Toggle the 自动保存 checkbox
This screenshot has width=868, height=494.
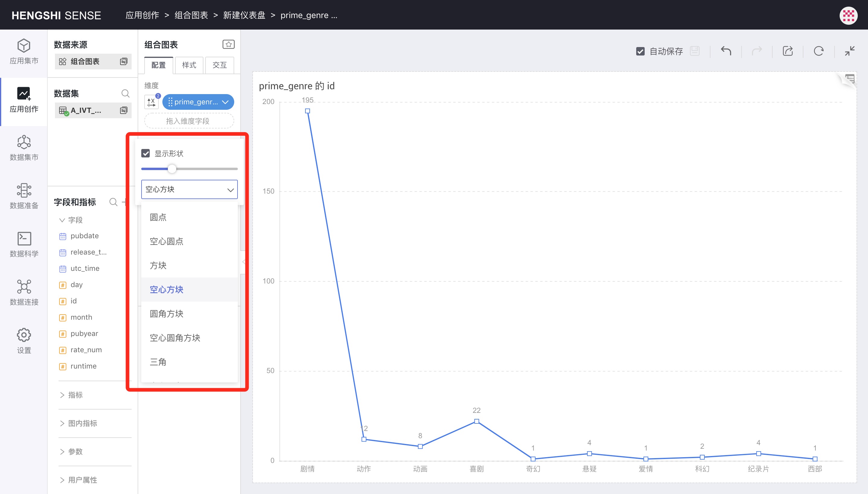click(x=640, y=51)
